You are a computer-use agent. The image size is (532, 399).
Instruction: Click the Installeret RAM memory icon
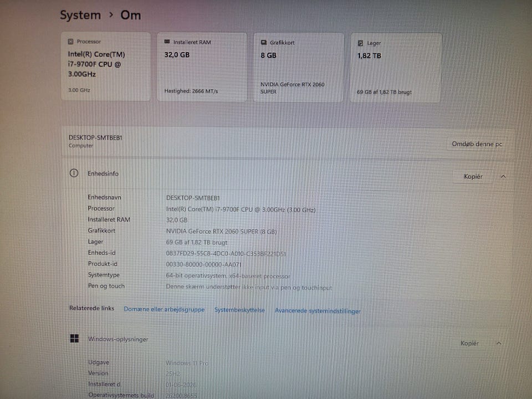pyautogui.click(x=167, y=42)
